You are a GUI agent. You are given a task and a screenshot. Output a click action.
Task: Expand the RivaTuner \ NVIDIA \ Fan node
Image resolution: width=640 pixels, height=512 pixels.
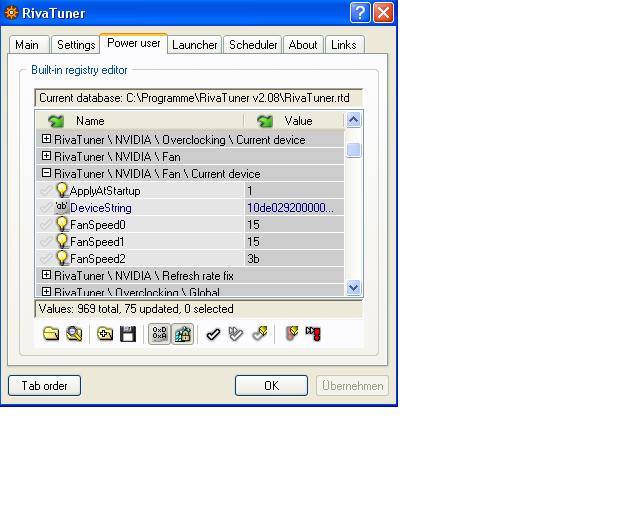point(47,156)
